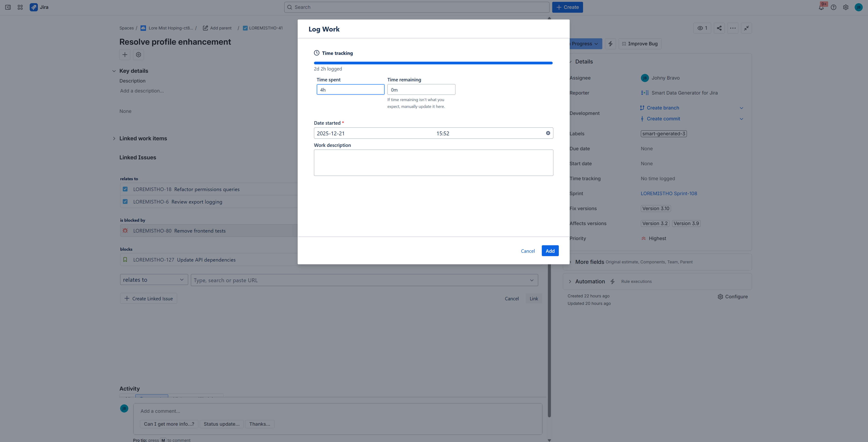Open the three-dot actions menu
Image resolution: width=868 pixels, height=442 pixels.
pyautogui.click(x=732, y=28)
